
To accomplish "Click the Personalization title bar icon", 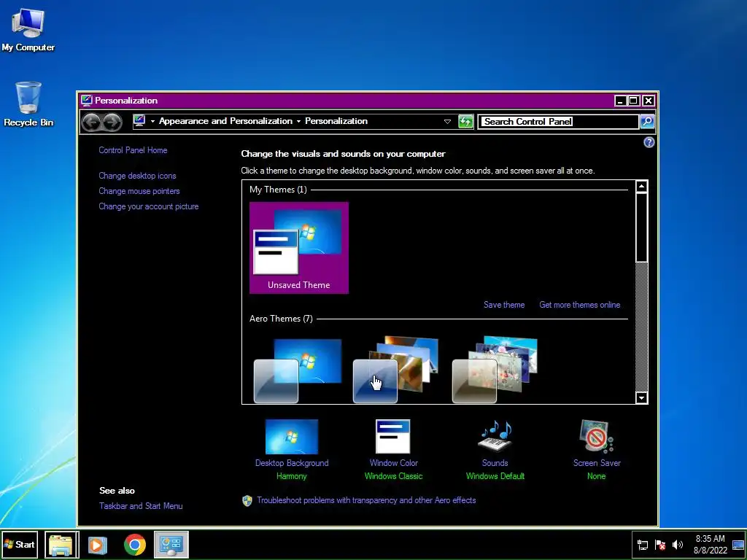I will (86, 101).
